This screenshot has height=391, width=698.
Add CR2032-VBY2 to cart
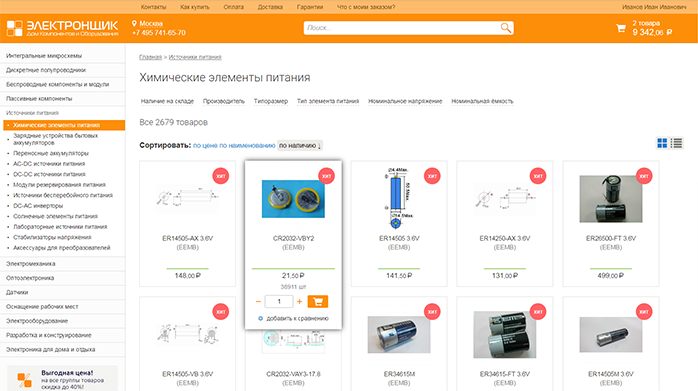tap(317, 301)
